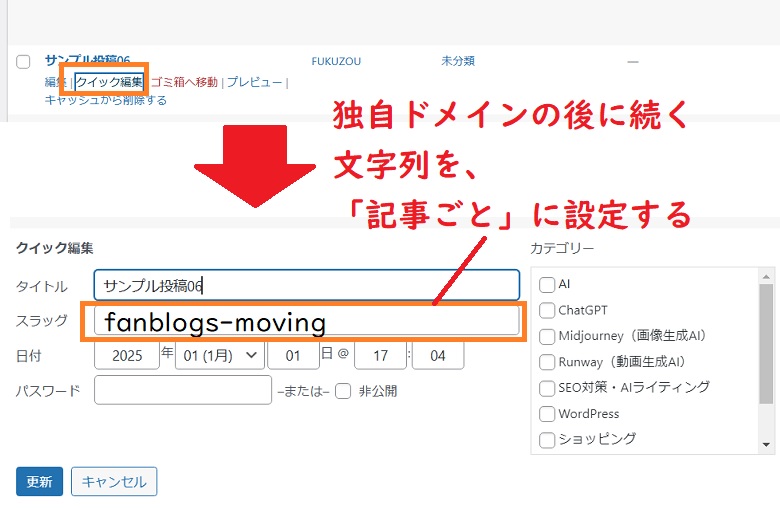Check the 非公開 checkbox
The width and height of the screenshot is (780, 508).
pyautogui.click(x=343, y=391)
